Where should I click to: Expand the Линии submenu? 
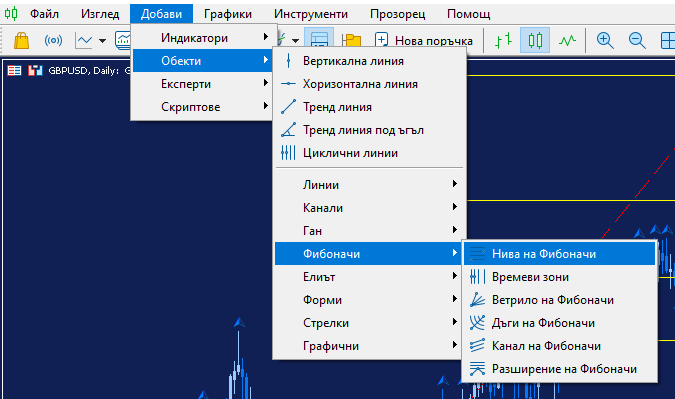369,185
